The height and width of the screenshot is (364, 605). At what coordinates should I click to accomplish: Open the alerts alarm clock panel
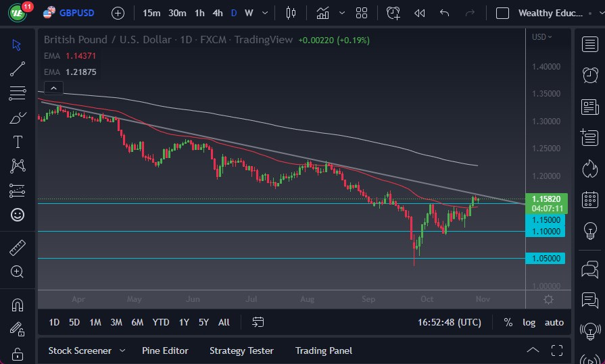589,74
